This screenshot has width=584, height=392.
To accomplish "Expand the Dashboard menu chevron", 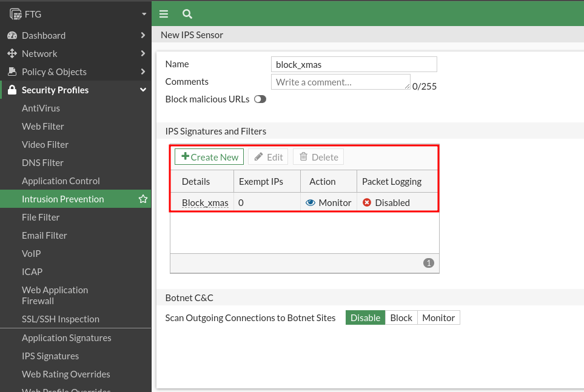I will point(143,35).
